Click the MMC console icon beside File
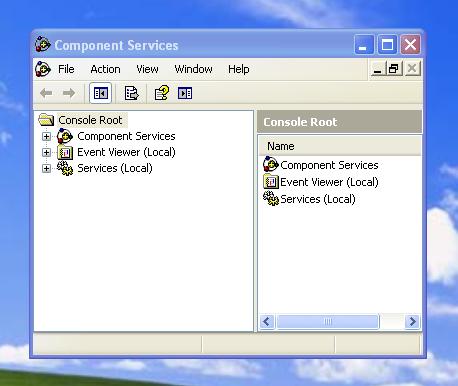The height and width of the screenshot is (386, 458). (43, 69)
